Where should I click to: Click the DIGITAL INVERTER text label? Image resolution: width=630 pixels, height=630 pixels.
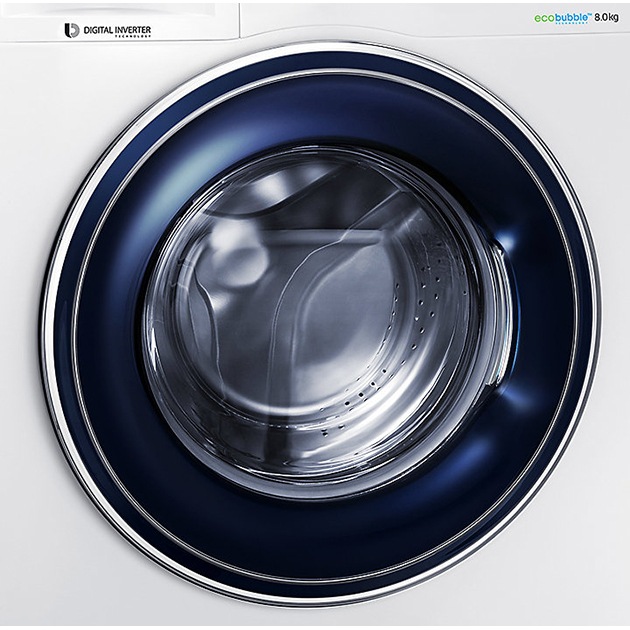click(x=116, y=29)
